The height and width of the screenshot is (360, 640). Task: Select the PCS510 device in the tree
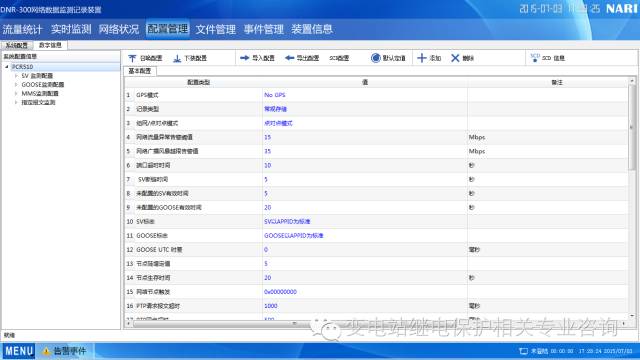[22, 67]
